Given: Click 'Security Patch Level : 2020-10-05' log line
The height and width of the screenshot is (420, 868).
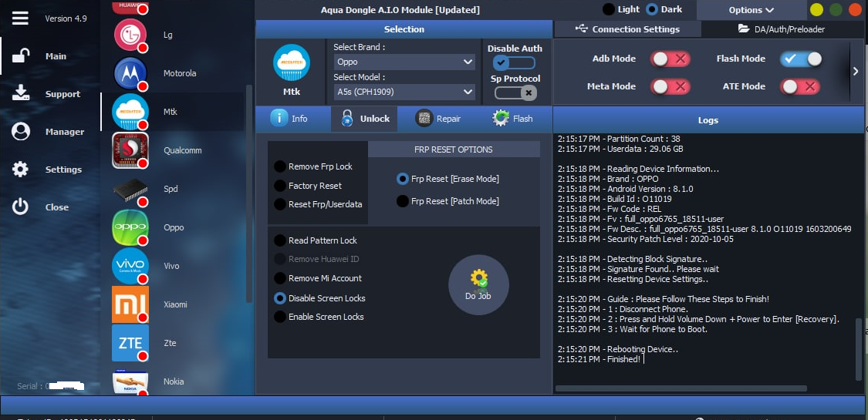Looking at the screenshot, I should tap(646, 239).
